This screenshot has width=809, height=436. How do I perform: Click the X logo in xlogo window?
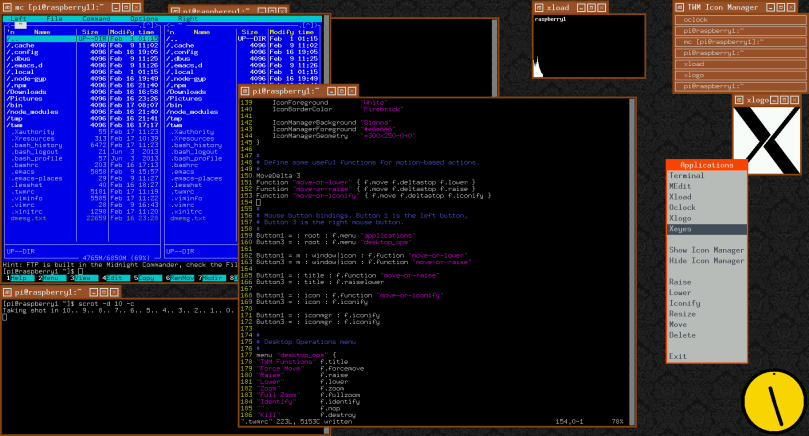(x=767, y=140)
